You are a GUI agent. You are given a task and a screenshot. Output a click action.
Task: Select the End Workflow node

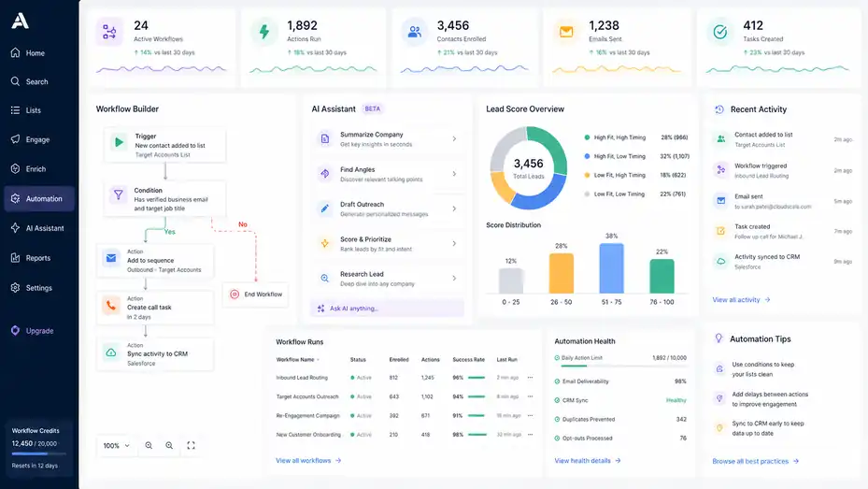point(256,295)
